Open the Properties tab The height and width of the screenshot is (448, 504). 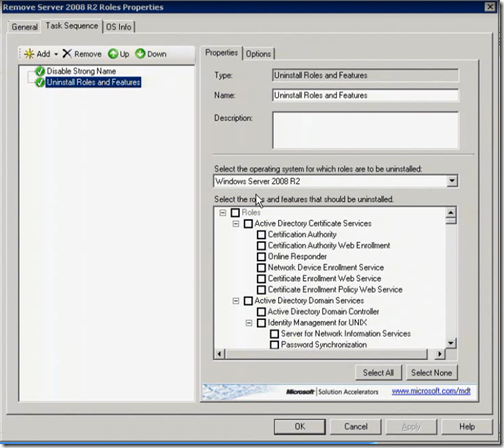[x=222, y=53]
